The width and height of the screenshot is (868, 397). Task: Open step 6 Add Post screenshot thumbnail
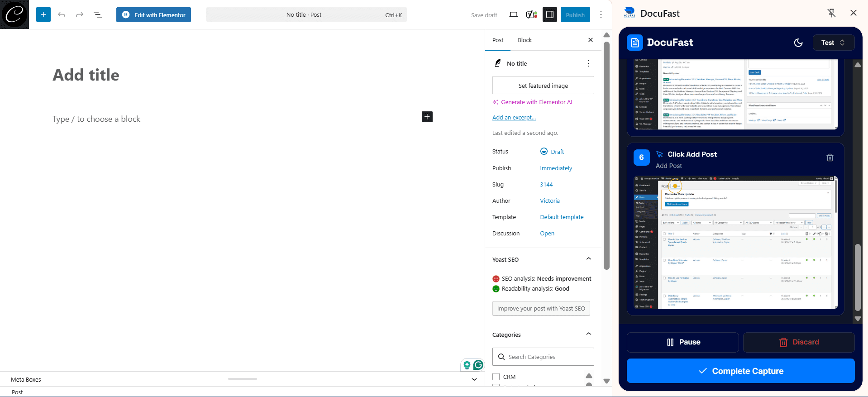point(735,243)
